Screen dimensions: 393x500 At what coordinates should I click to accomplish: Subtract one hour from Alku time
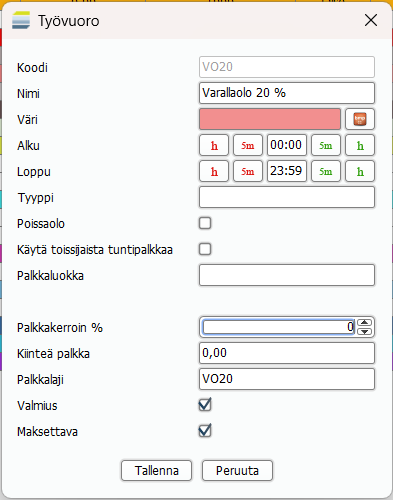click(214, 145)
